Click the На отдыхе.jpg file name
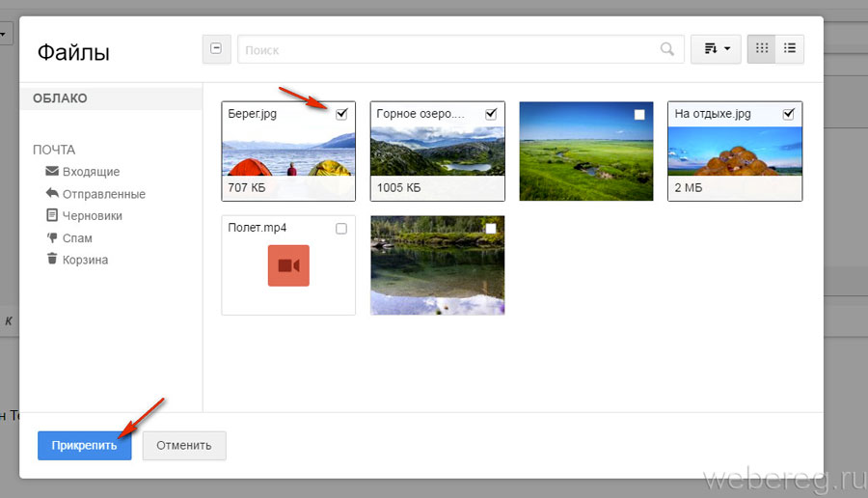 pos(713,114)
